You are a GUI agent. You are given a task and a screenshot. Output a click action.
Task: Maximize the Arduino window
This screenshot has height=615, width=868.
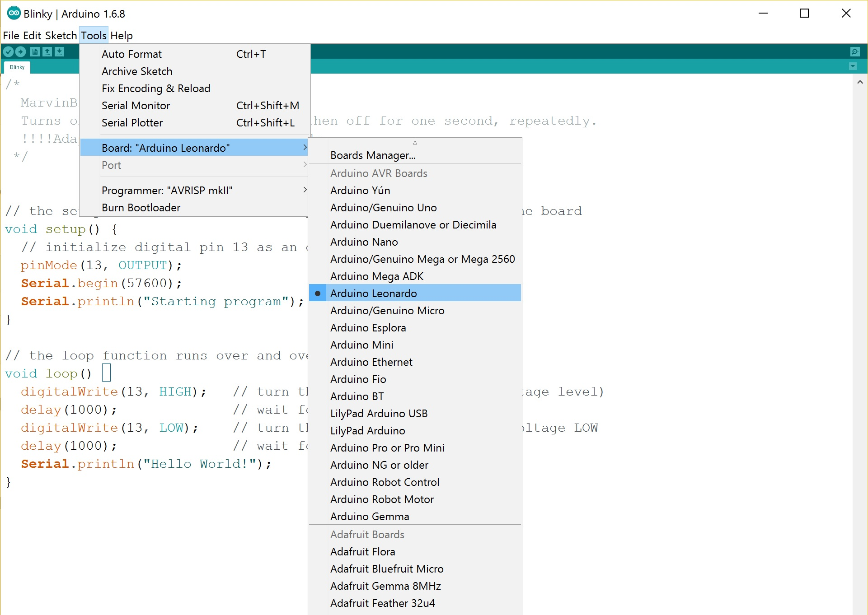coord(804,13)
